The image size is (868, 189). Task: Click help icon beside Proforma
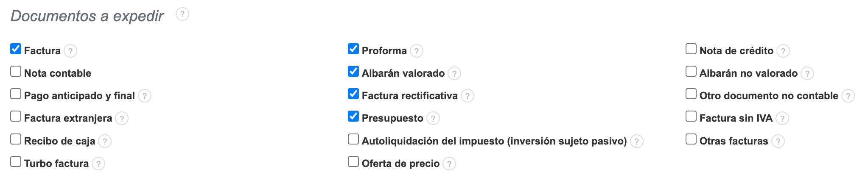tap(417, 51)
